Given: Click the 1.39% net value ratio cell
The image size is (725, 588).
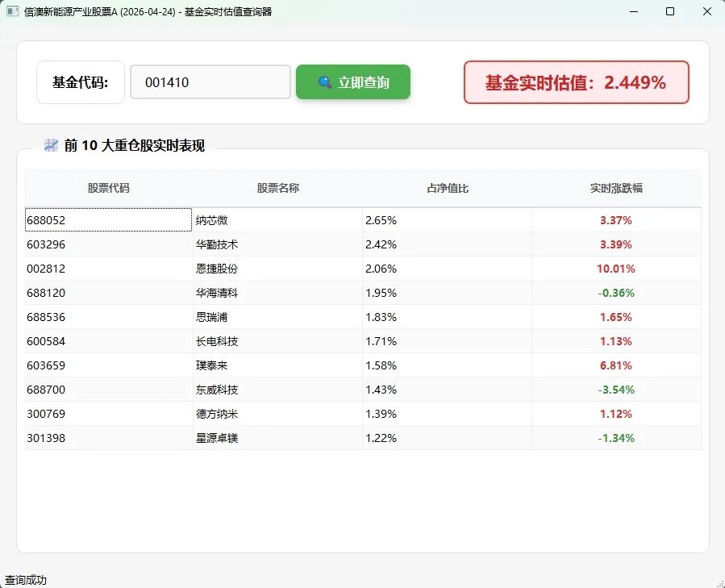Looking at the screenshot, I should click(447, 414).
